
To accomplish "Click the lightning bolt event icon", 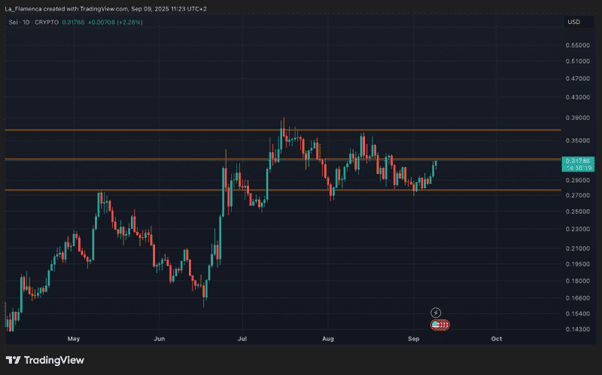I will click(435, 312).
